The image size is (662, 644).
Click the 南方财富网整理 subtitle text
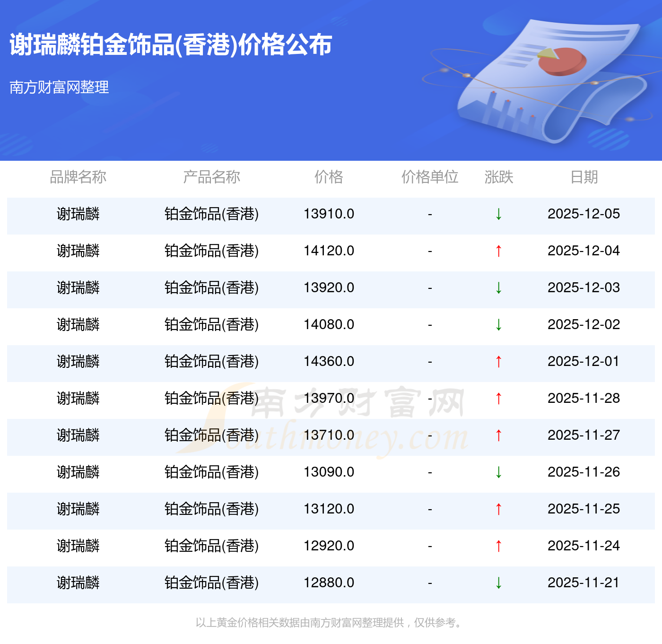click(x=59, y=87)
